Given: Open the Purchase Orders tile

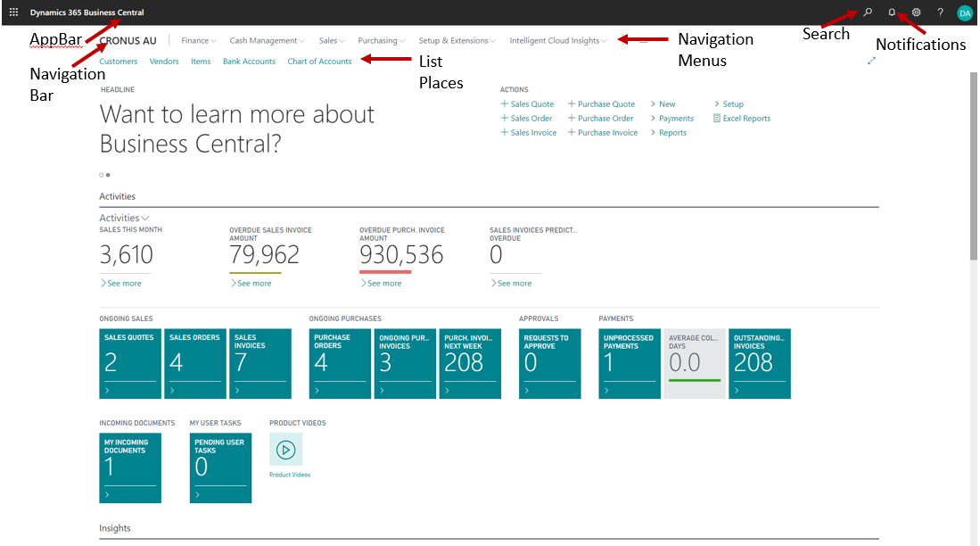Looking at the screenshot, I should [340, 363].
